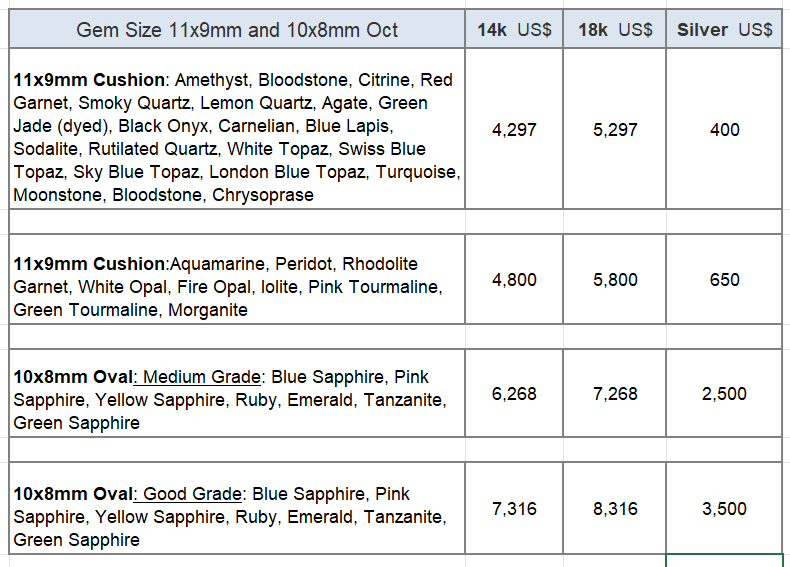Select the Good Grade 10x8mm Oval description cell
The width and height of the screenshot is (790, 567).
(237, 516)
